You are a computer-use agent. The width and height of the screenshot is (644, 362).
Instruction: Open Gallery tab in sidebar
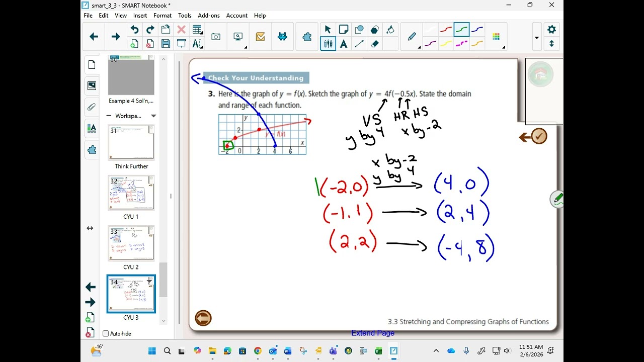(x=92, y=86)
